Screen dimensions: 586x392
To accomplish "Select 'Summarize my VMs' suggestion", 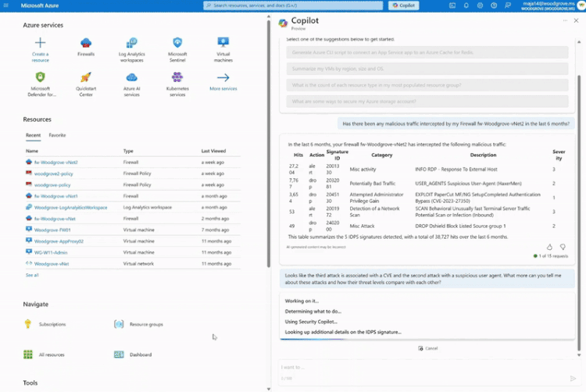I will (x=427, y=69).
